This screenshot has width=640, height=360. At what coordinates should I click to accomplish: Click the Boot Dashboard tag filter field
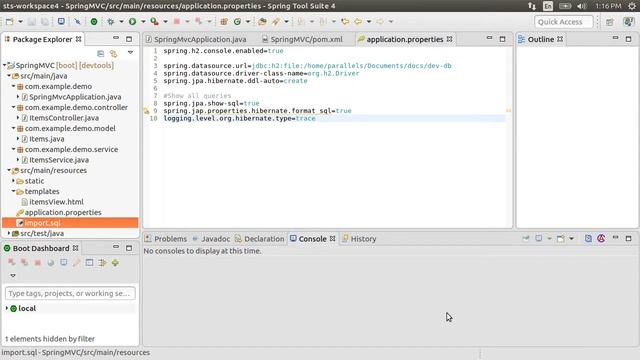click(70, 293)
